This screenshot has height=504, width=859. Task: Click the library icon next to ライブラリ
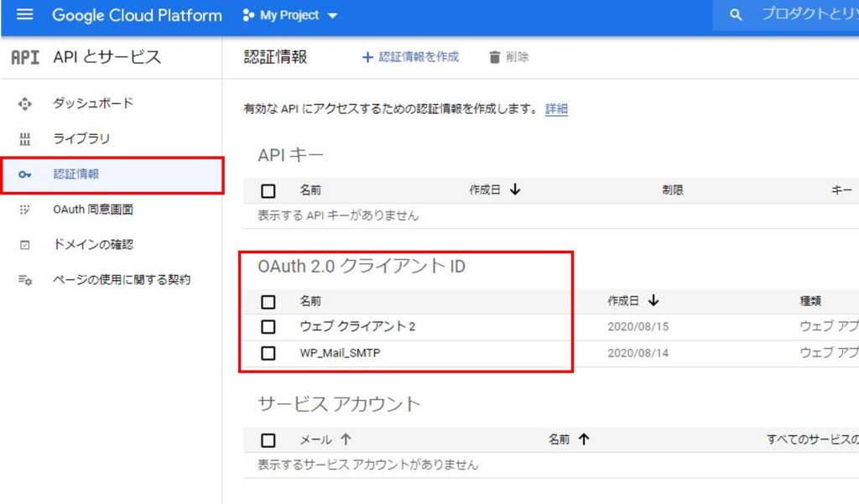point(24,139)
